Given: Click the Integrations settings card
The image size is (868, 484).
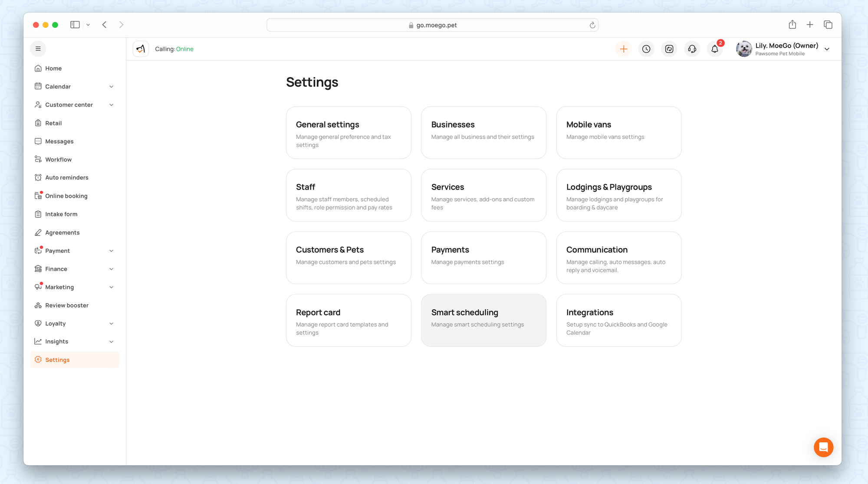Looking at the screenshot, I should (x=618, y=320).
